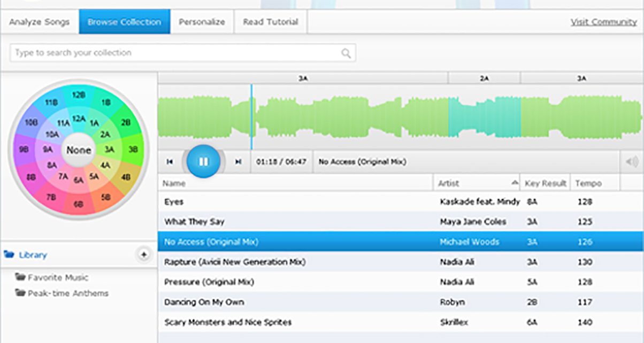Select the Favorite Music playlist
Viewport: 644px width, 343px height.
[x=58, y=277]
